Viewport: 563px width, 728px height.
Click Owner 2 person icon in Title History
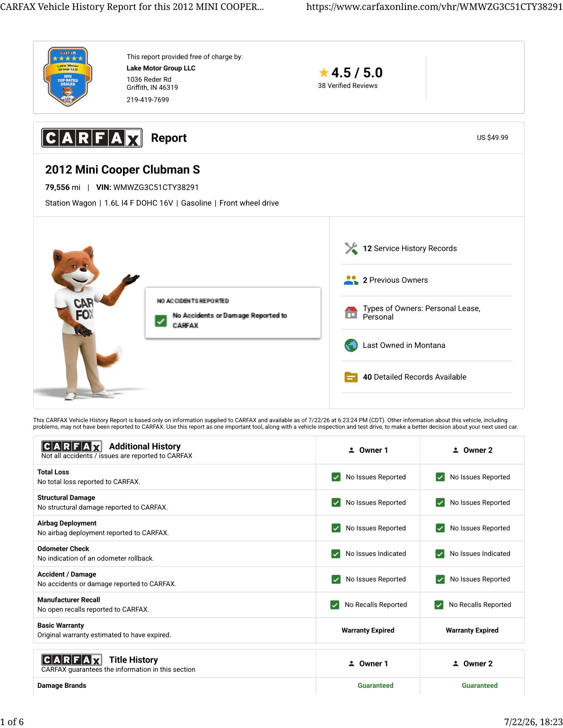[x=456, y=664]
